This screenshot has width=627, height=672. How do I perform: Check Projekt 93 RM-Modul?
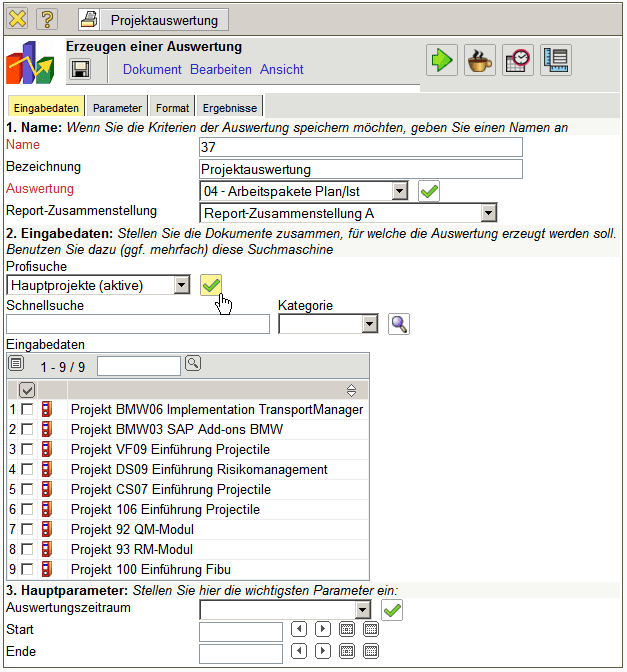(27, 549)
